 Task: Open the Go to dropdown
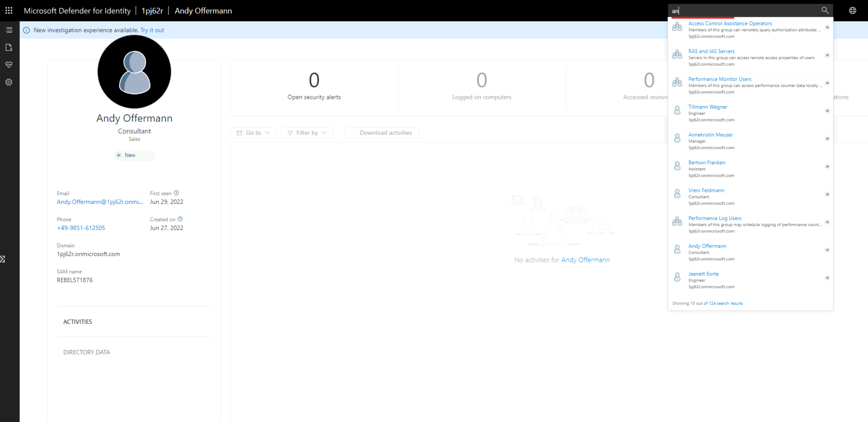pos(253,132)
